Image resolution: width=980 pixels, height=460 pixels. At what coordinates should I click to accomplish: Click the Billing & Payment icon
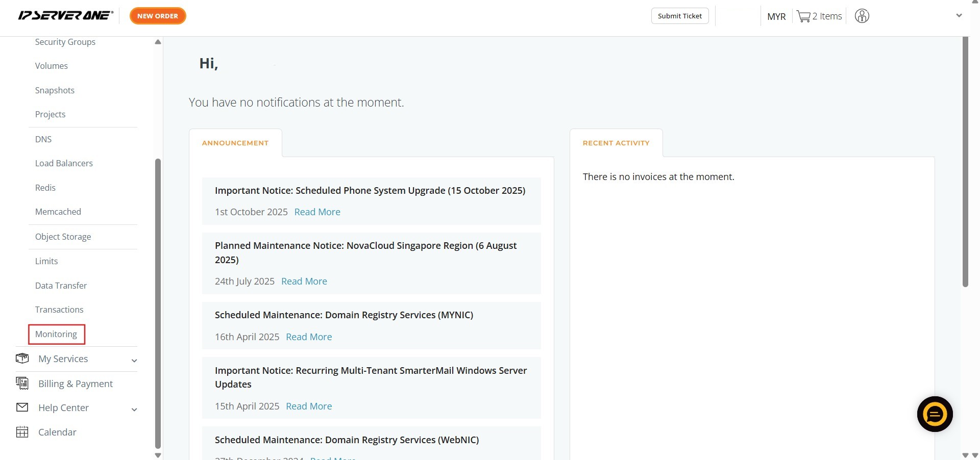coord(22,383)
